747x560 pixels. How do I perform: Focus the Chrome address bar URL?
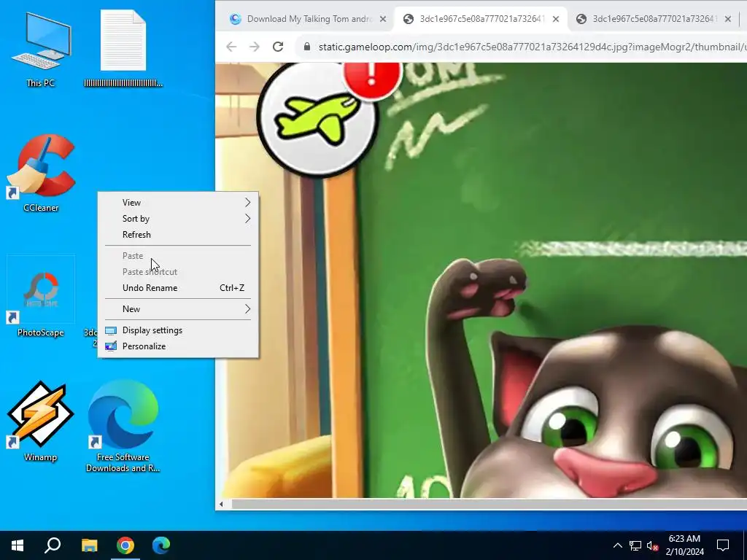coord(532,47)
